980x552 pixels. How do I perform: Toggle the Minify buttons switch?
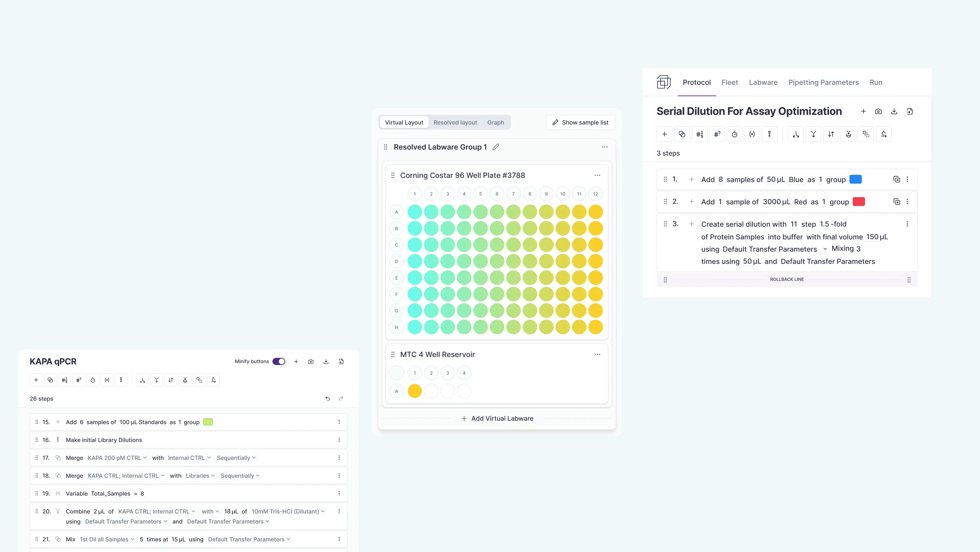278,361
